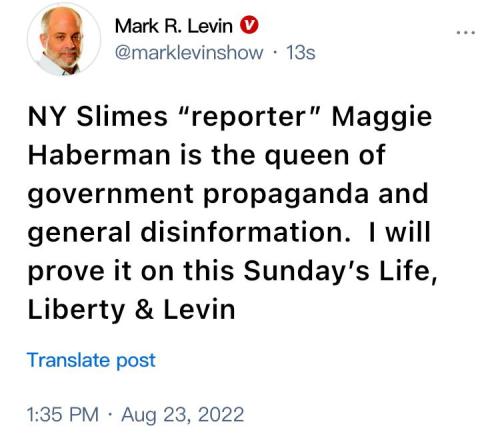Click the red verified badge icon

(x=249, y=25)
